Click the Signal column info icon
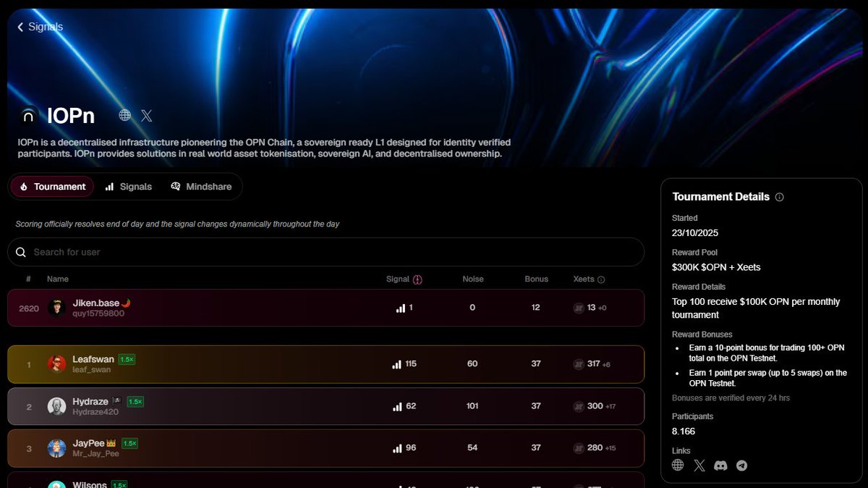Screen dimensions: 868x488 pyautogui.click(x=417, y=279)
